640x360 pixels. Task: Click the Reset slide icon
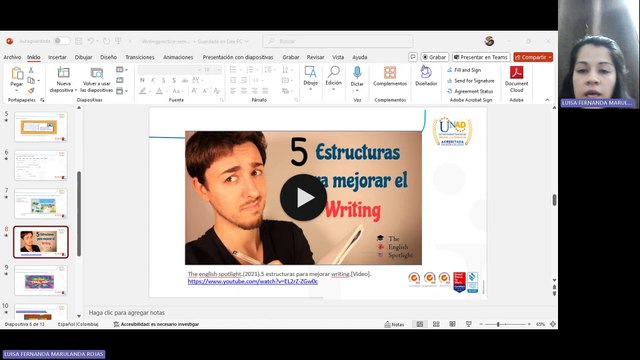[x=120, y=80]
